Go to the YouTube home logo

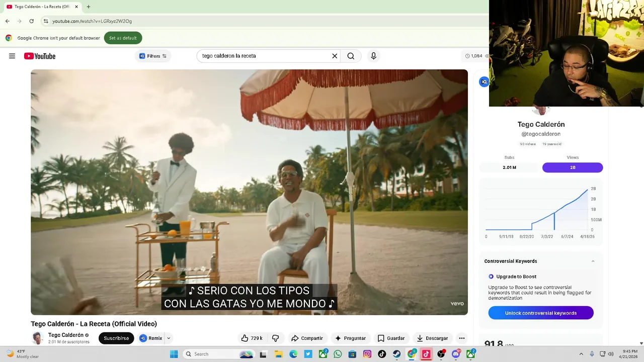pyautogui.click(x=40, y=56)
